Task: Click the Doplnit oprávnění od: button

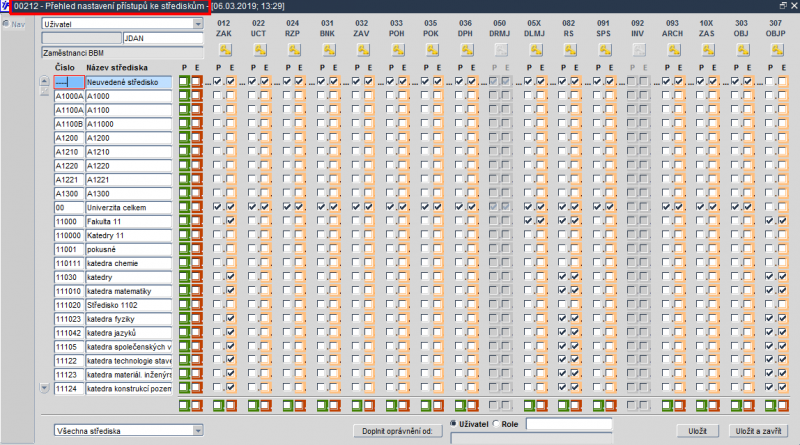Action: point(397,431)
